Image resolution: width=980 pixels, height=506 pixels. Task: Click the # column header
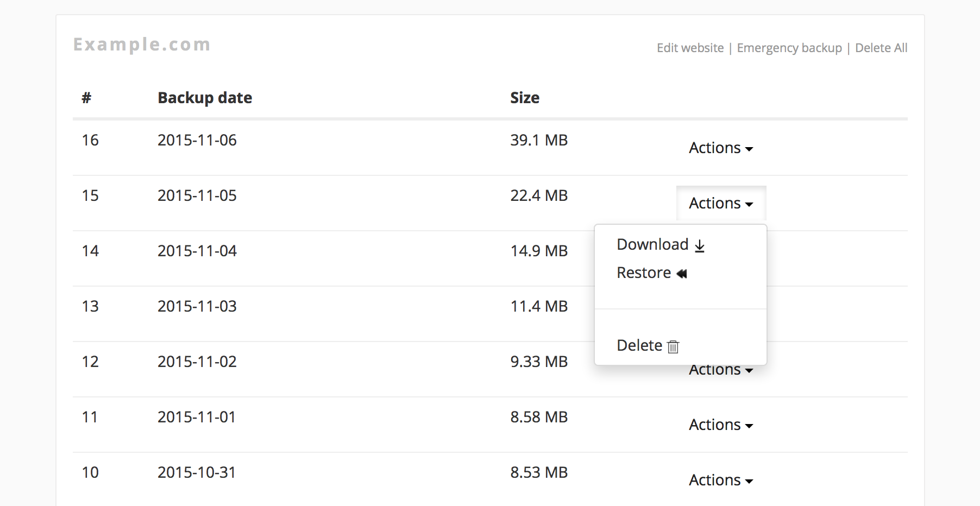(86, 98)
